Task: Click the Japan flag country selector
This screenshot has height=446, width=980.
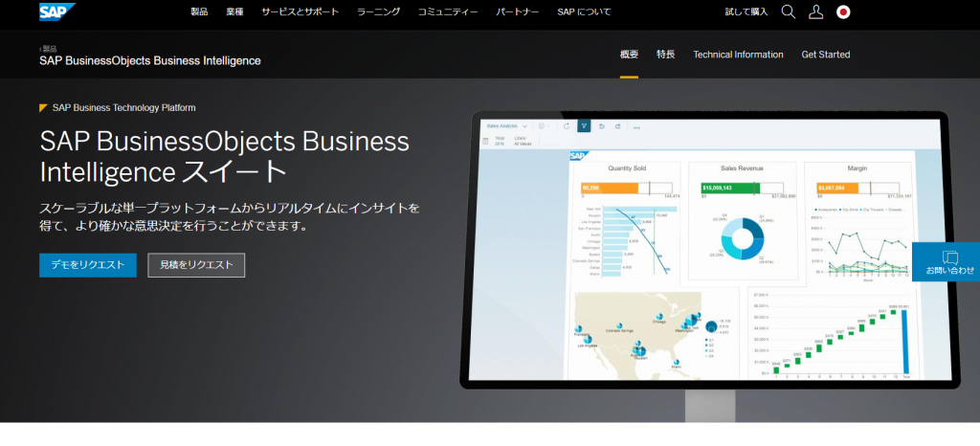Action: pos(843,11)
